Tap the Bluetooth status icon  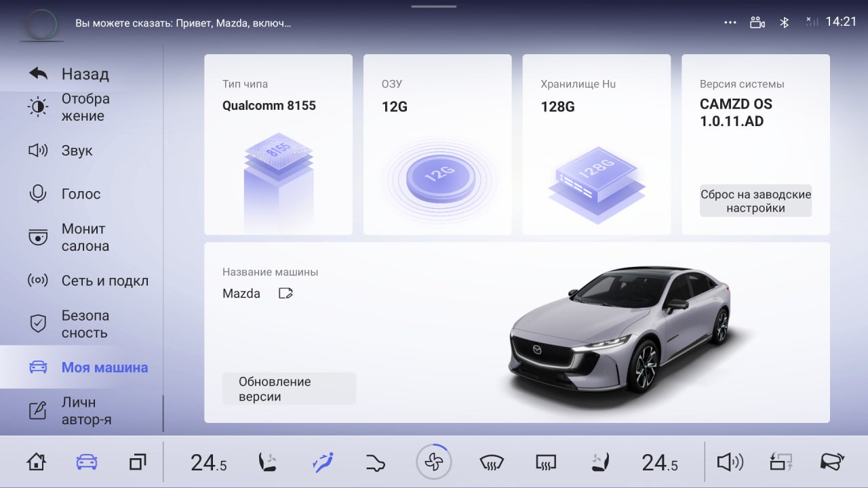784,22
